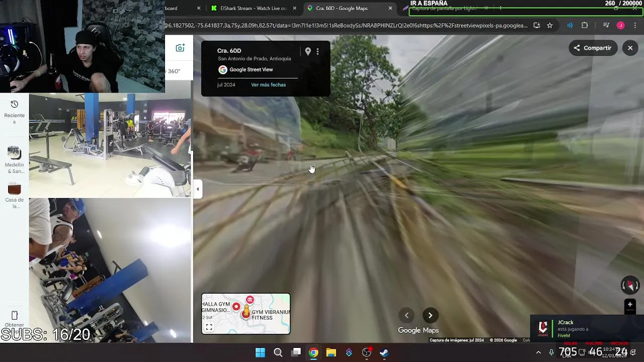Open Steam from the taskbar
644x362 pixels.
[384, 352]
